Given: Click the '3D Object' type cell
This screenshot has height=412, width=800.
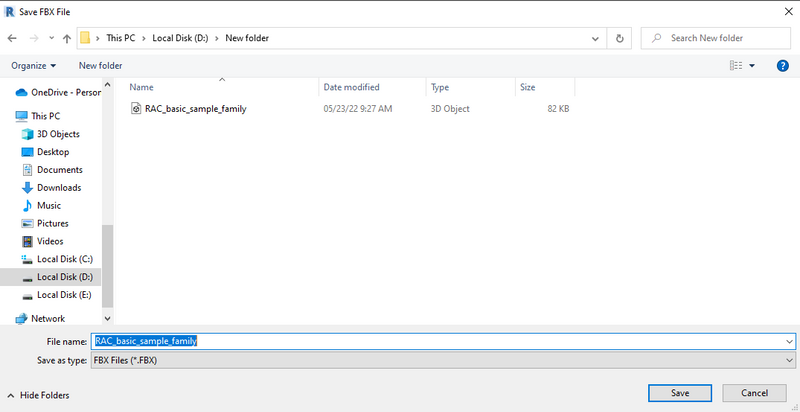Looking at the screenshot, I should pos(450,109).
